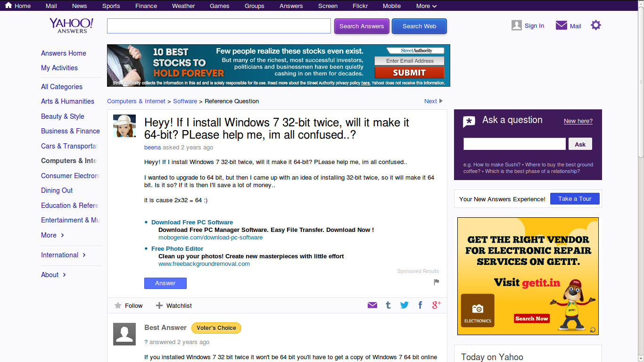Click the New here? link
This screenshot has height=362, width=644.
578,121
